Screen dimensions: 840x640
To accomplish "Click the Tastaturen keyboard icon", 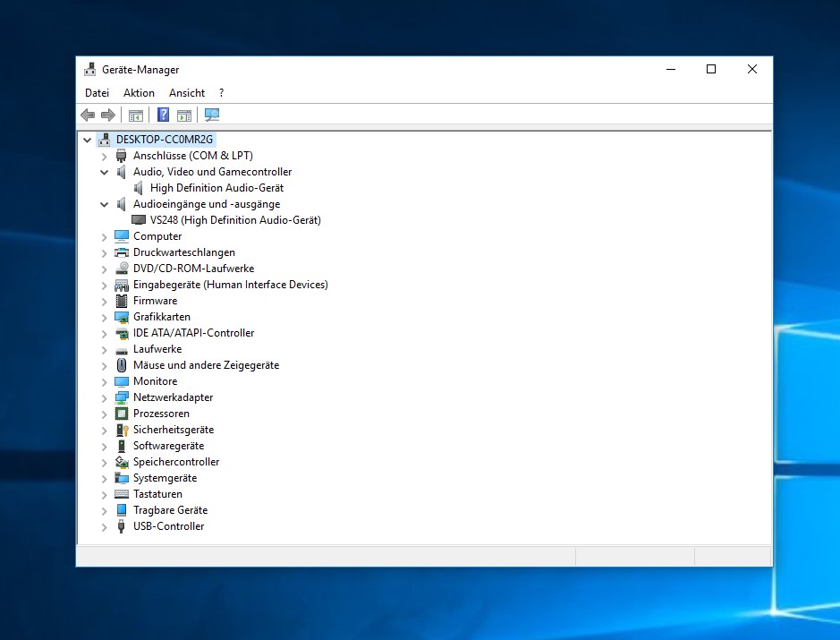I will 122,494.
